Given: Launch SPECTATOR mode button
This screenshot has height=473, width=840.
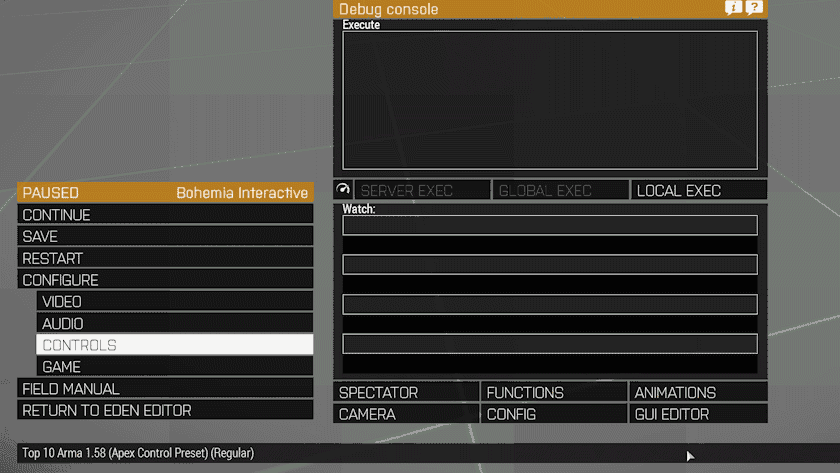Looking at the screenshot, I should click(x=406, y=392).
